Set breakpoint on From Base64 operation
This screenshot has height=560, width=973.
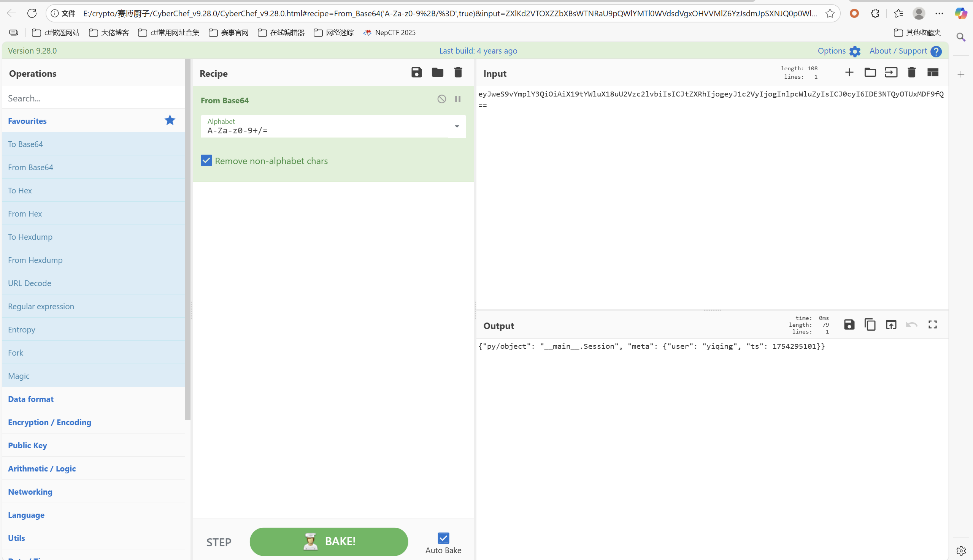coord(458,99)
